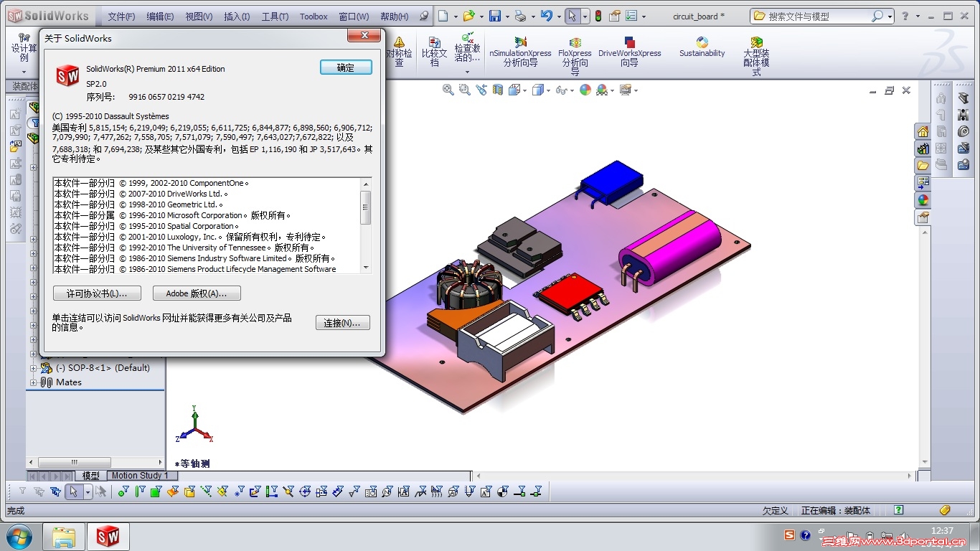This screenshot has width=980, height=551.
Task: Click the Undo arrow icon
Action: coord(546,16)
